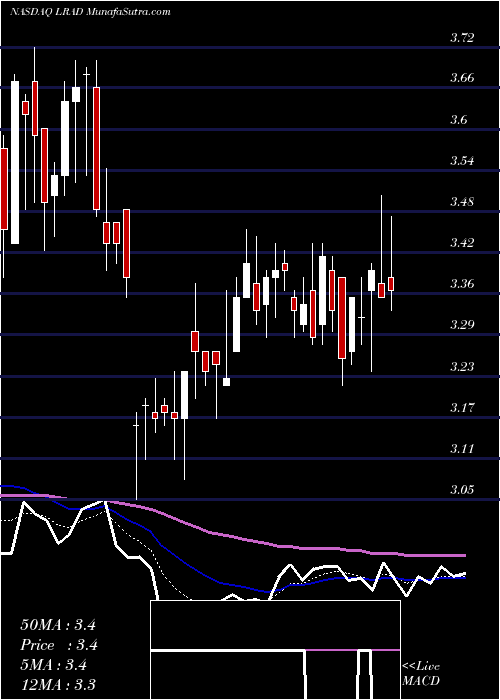Click the 3.11 price axis label
The height and width of the screenshot is (700, 500).
coord(462,448)
